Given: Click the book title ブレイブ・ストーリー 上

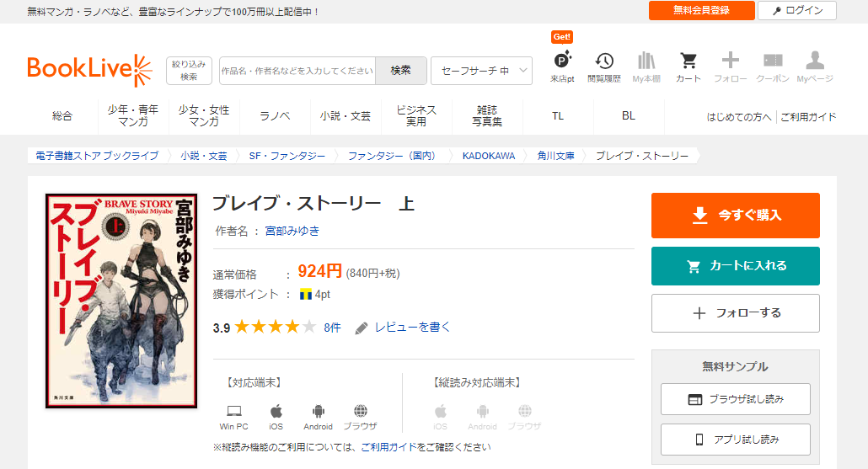Looking at the screenshot, I should click(x=313, y=204).
